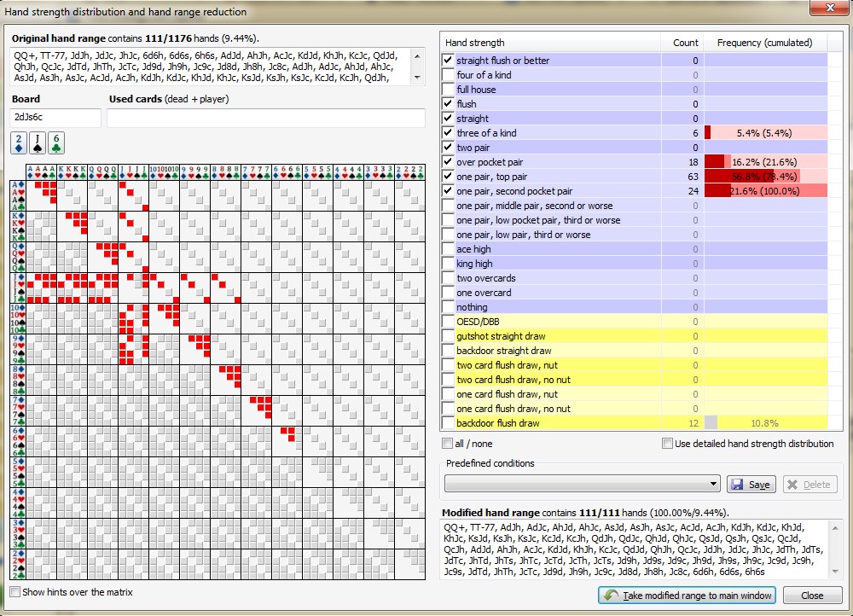Screen dimensions: 853x616
Task: Enable Show hints over the matrix
Action: (15, 592)
